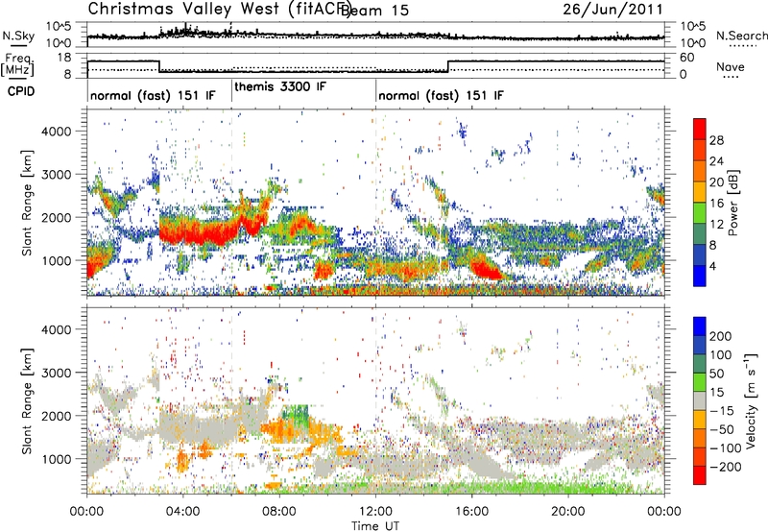Click the '28' label on the Power colorbar
The height and width of the screenshot is (532, 768).
point(716,140)
